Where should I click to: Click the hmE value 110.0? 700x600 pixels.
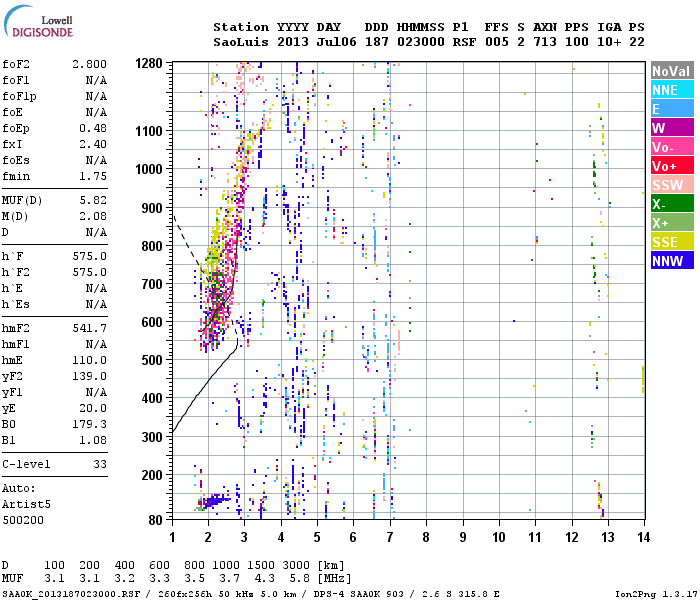(x=89, y=360)
